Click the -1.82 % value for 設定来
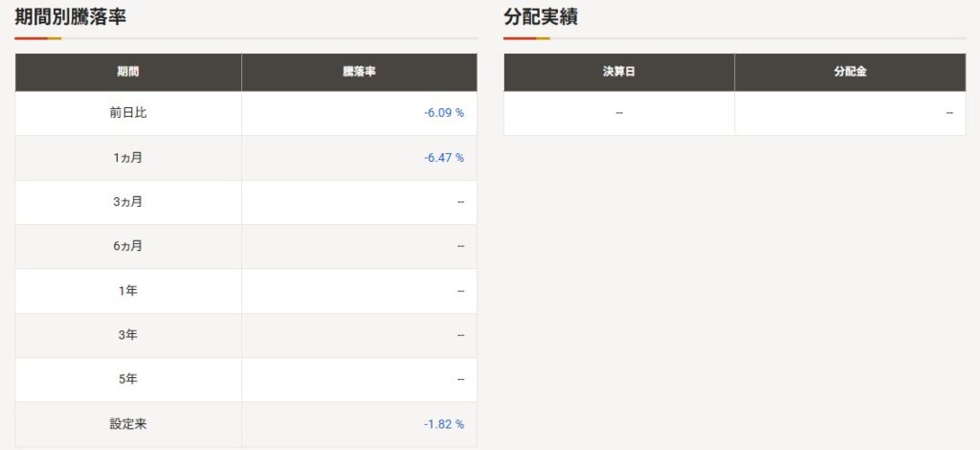Screen dimensions: 980x450 tap(444, 423)
